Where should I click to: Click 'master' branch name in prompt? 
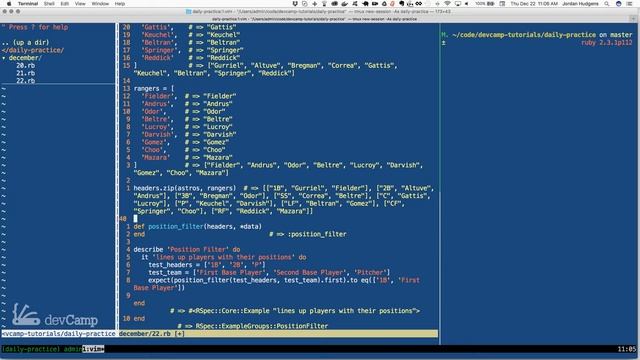click(621, 35)
